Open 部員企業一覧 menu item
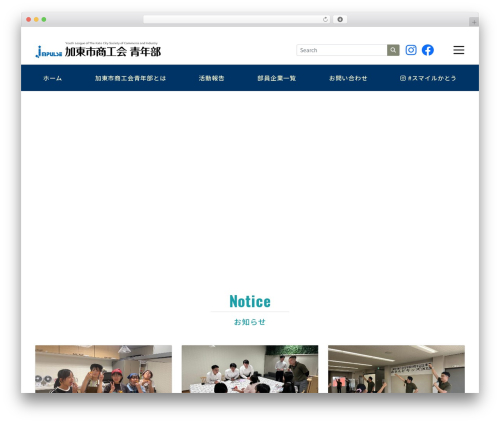This screenshot has width=500, height=423. [277, 78]
